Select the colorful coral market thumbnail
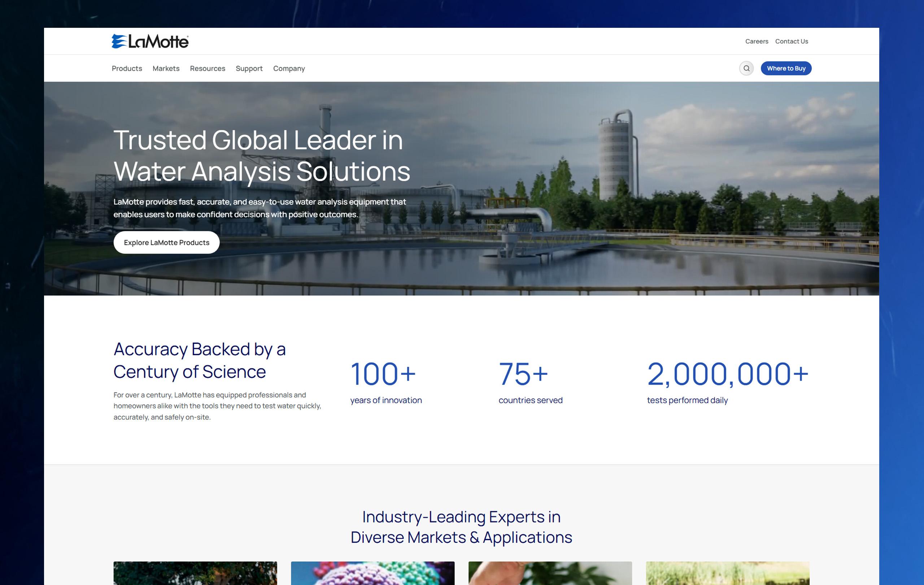 (x=372, y=573)
